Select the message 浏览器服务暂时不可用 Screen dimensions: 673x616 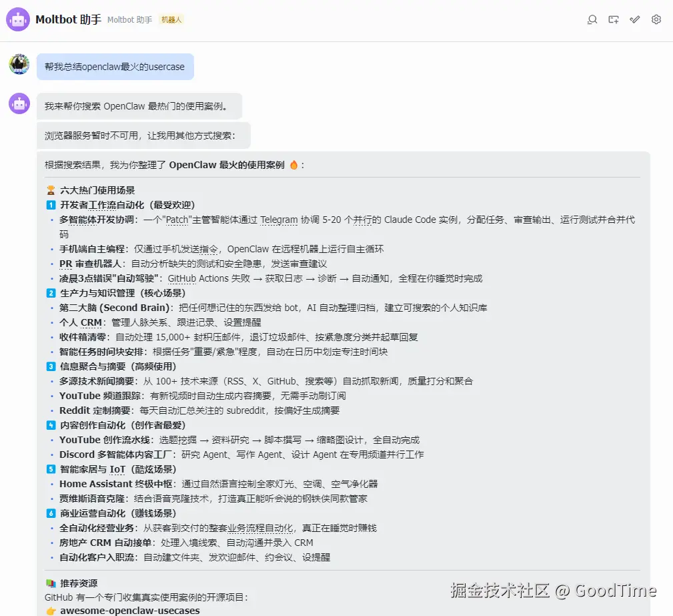tap(143, 135)
